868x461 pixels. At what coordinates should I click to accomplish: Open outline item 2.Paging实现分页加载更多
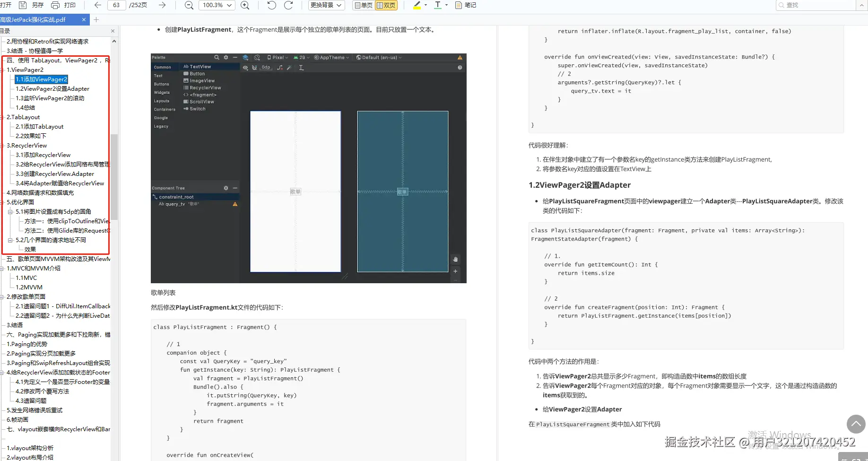tap(41, 354)
